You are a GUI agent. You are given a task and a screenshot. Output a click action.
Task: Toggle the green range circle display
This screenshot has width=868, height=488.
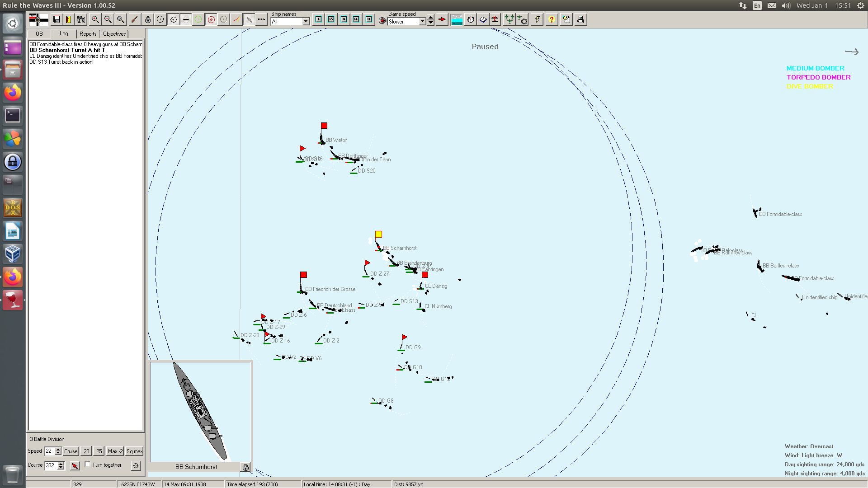click(198, 19)
